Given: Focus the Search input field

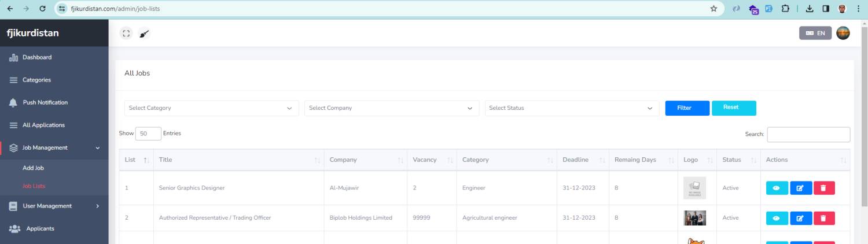Looking at the screenshot, I should pos(808,134).
